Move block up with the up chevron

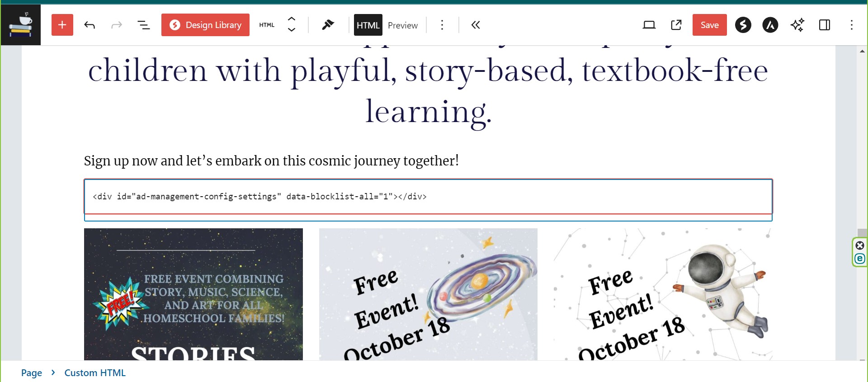pyautogui.click(x=292, y=19)
